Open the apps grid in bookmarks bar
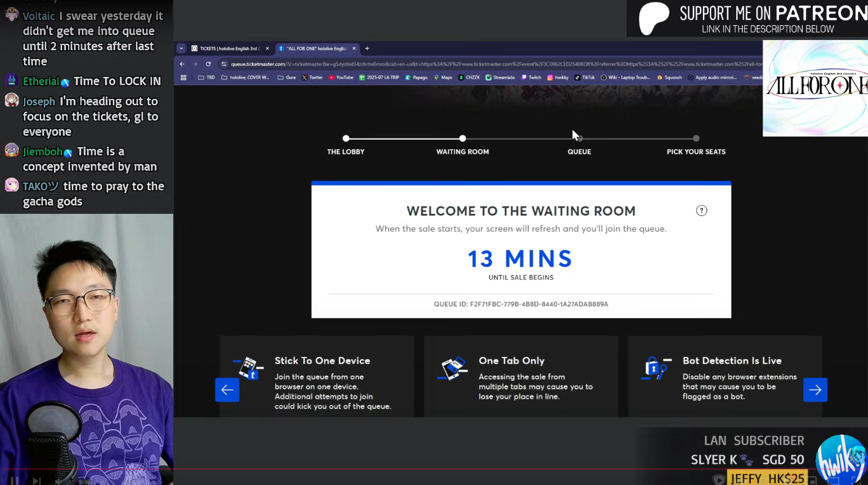The height and width of the screenshot is (485, 868). [183, 77]
